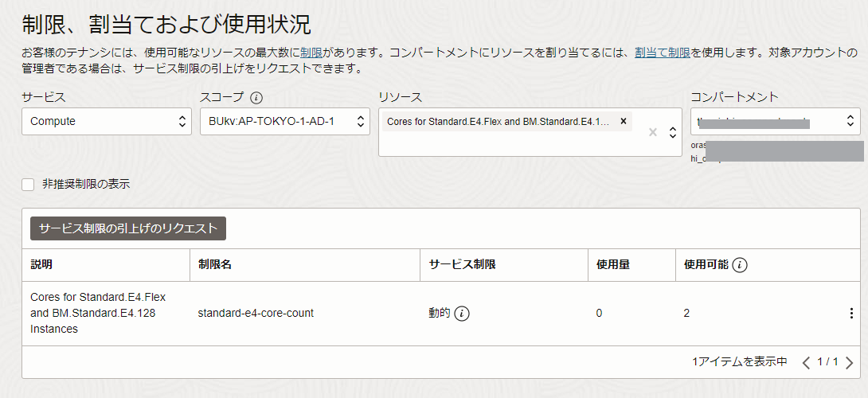
Task: Click inside the リソース selection field
Action: (510, 143)
